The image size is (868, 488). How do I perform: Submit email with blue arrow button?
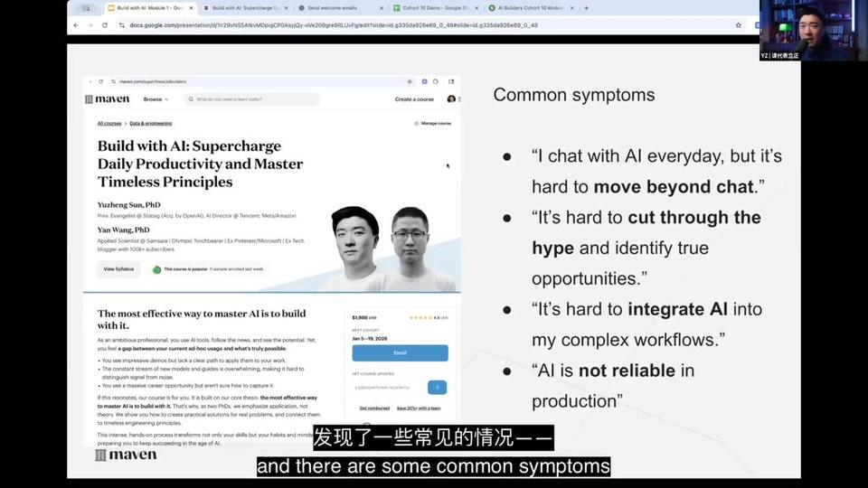[x=437, y=388]
